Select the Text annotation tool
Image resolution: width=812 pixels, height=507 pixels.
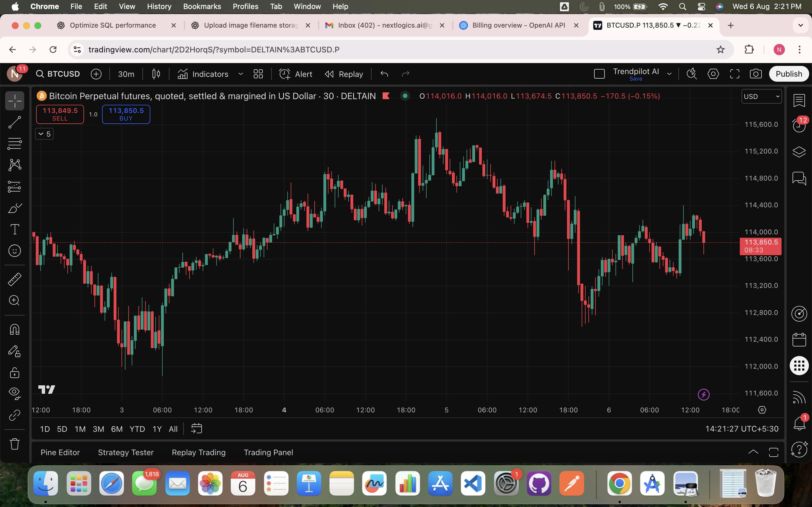[x=14, y=230]
